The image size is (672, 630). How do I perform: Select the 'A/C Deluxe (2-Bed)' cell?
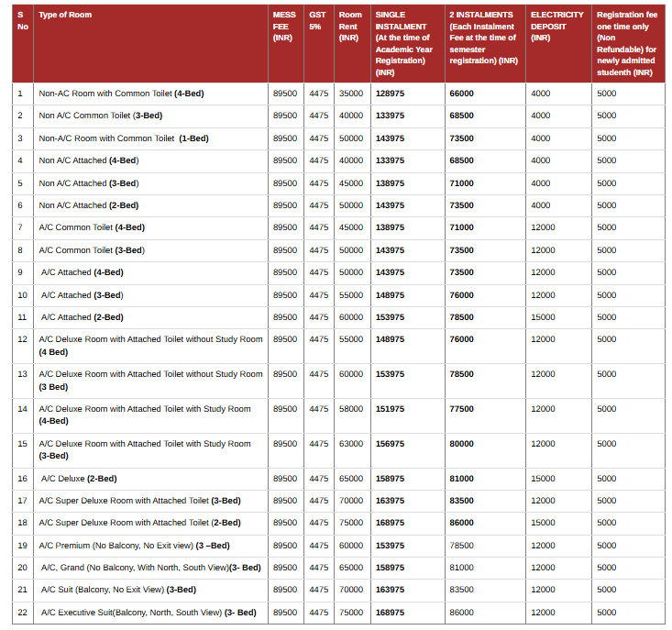tap(79, 479)
